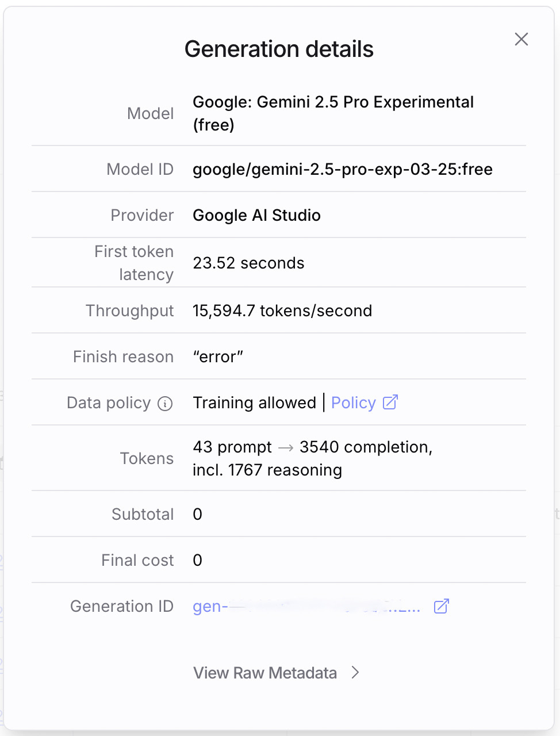The width and height of the screenshot is (560, 736).
Task: Click the "error" finish reason value
Action: point(218,356)
